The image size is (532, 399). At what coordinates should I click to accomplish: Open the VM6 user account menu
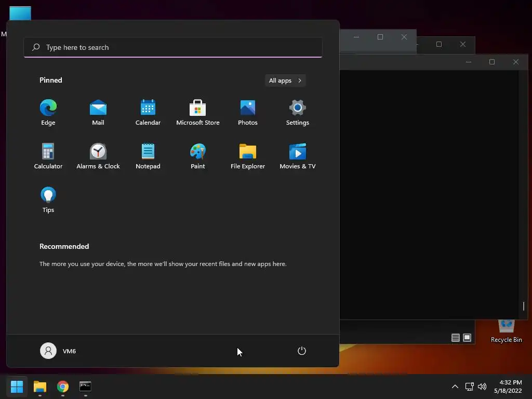pyautogui.click(x=58, y=351)
